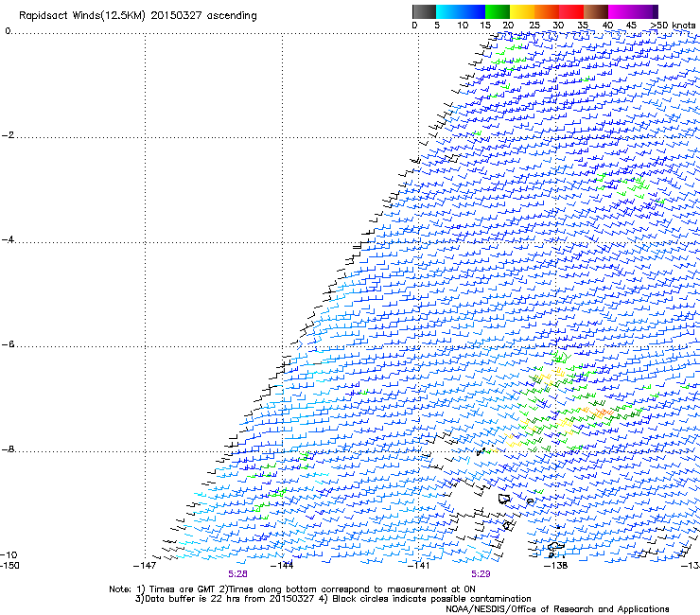Click the '-144' longitude axis label
Image resolution: width=700 pixels, height=615 pixels.
tap(282, 566)
